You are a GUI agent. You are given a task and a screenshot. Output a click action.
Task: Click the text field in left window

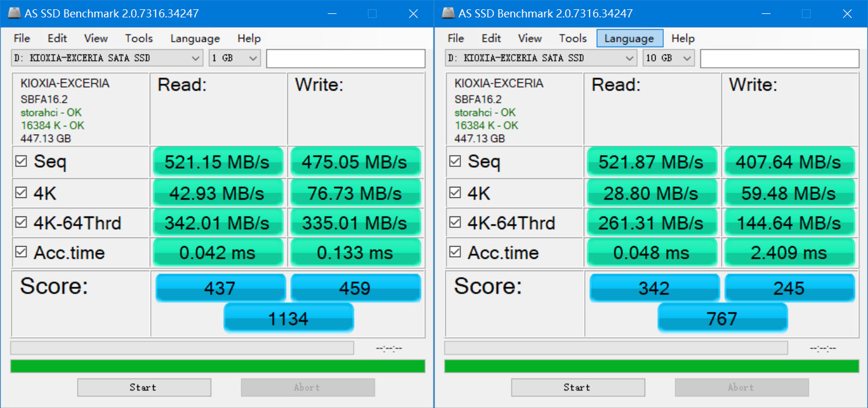tap(346, 58)
